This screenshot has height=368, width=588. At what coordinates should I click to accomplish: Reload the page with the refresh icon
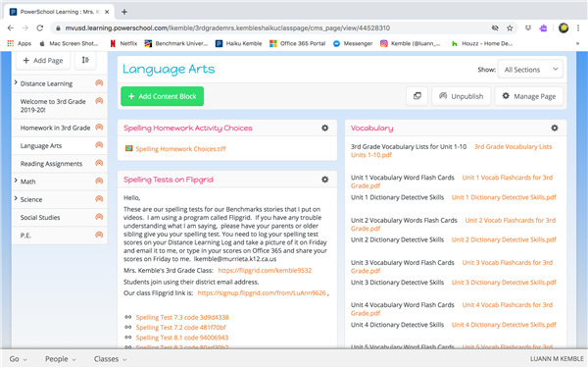40,27
